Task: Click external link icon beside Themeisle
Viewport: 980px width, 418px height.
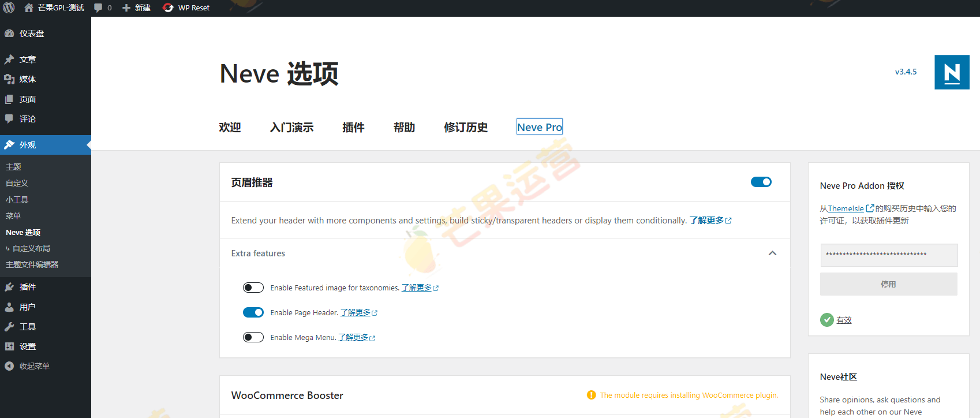Action: pos(870,208)
